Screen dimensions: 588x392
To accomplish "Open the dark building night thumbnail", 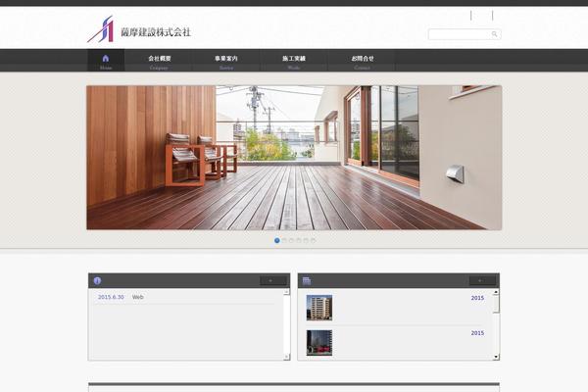I will pyautogui.click(x=319, y=343).
